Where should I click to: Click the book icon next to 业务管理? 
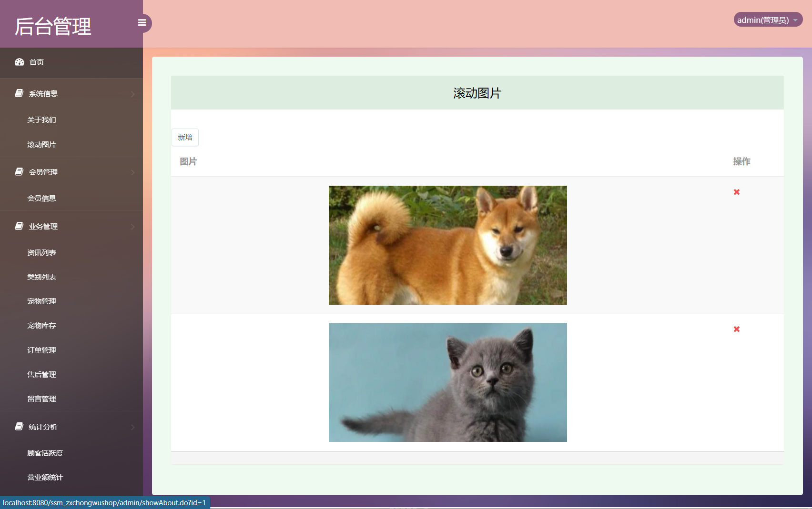(19, 226)
